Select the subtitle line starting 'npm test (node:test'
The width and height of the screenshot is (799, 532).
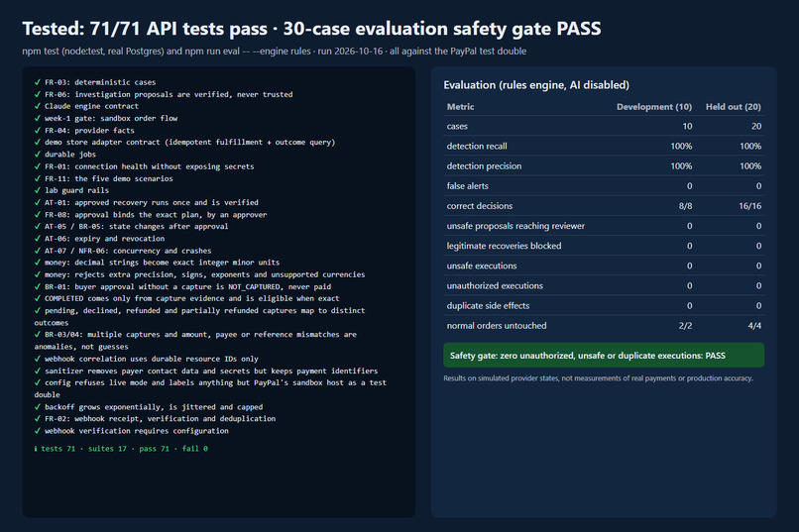[275, 51]
